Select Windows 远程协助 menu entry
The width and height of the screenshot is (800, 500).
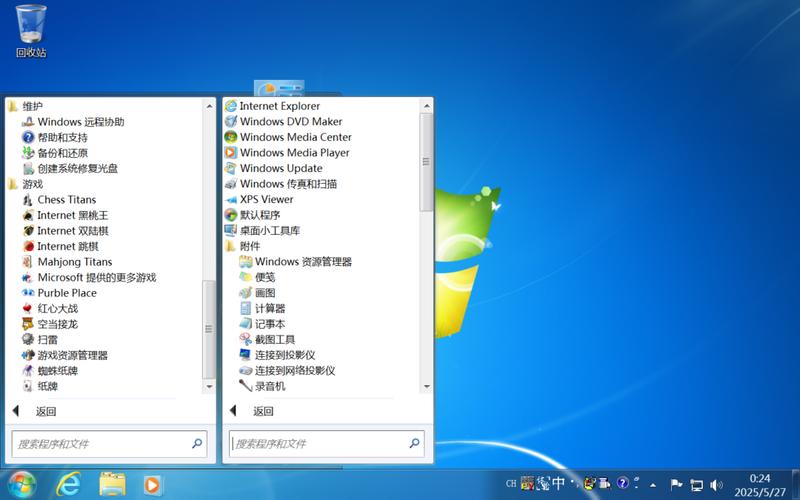click(80, 122)
